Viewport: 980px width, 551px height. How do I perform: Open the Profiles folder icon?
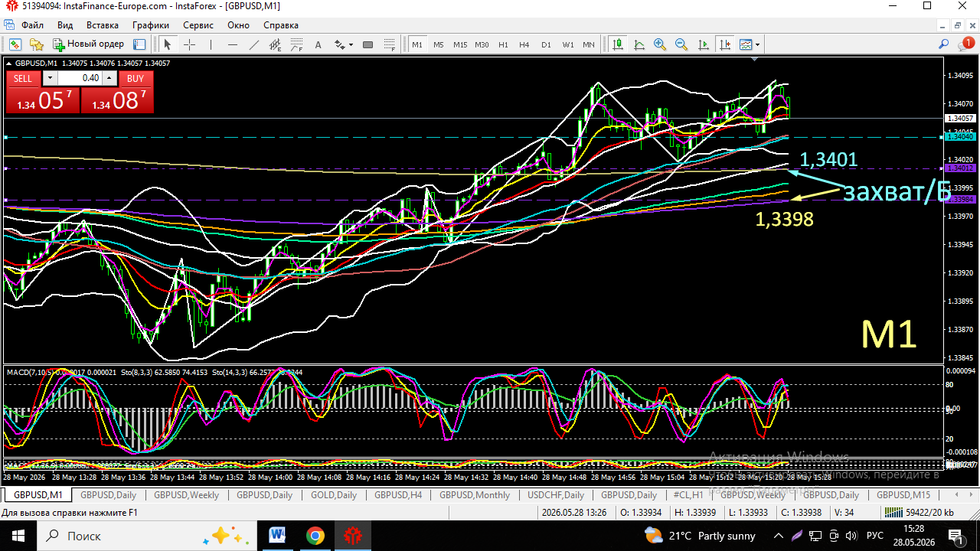35,44
